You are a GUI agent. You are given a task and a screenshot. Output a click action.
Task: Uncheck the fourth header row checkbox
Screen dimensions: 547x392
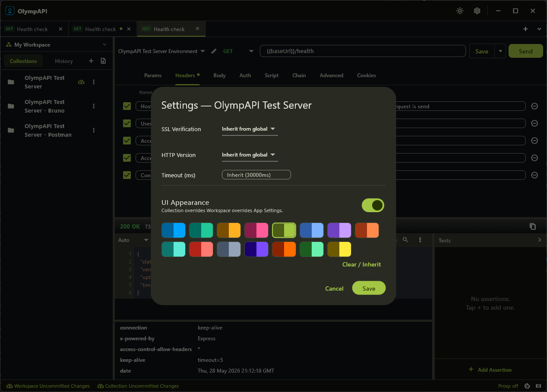click(x=127, y=158)
